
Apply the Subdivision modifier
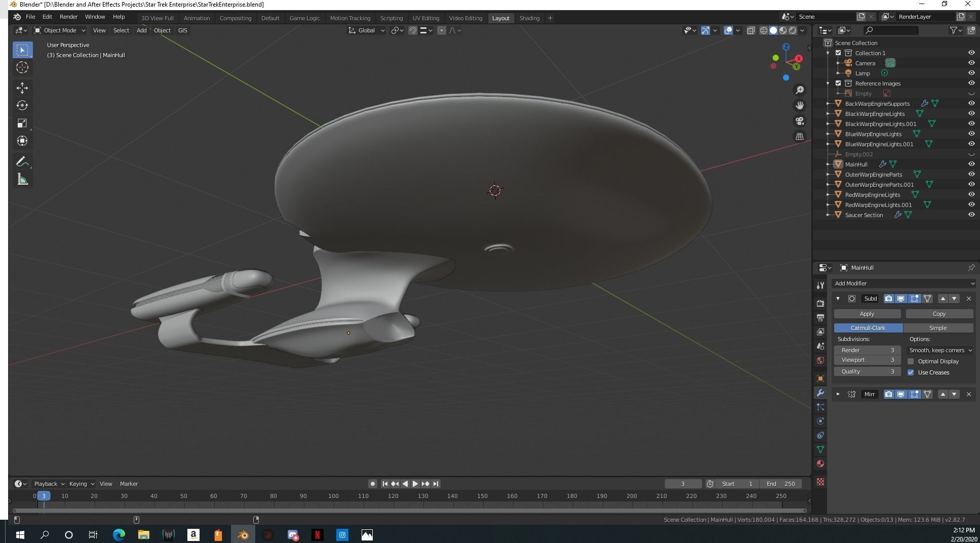867,314
